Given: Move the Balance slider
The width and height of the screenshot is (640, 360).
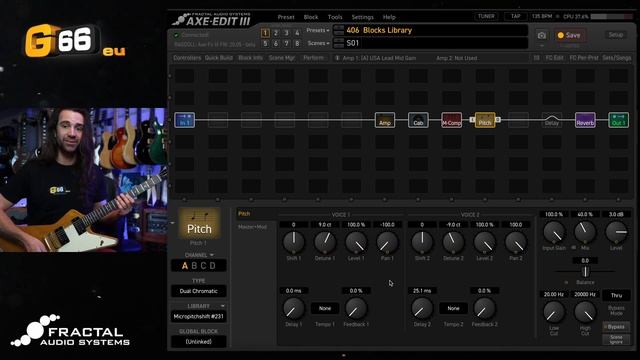Looking at the screenshot, I should pyautogui.click(x=585, y=271).
